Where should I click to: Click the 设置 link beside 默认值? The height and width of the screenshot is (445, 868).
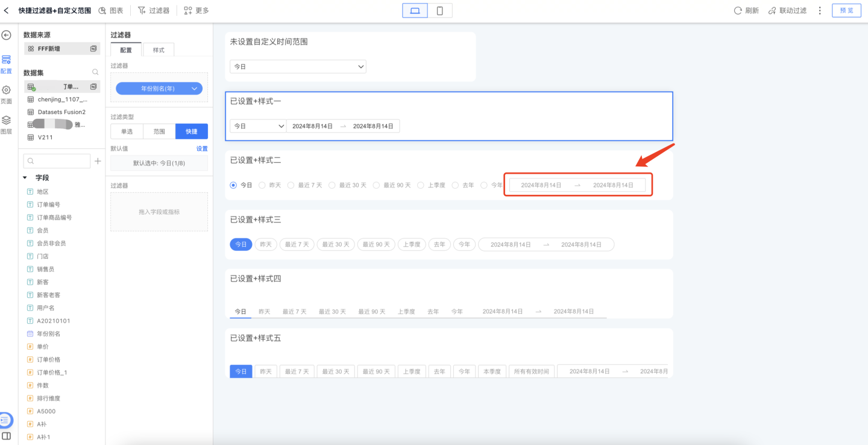coord(201,148)
